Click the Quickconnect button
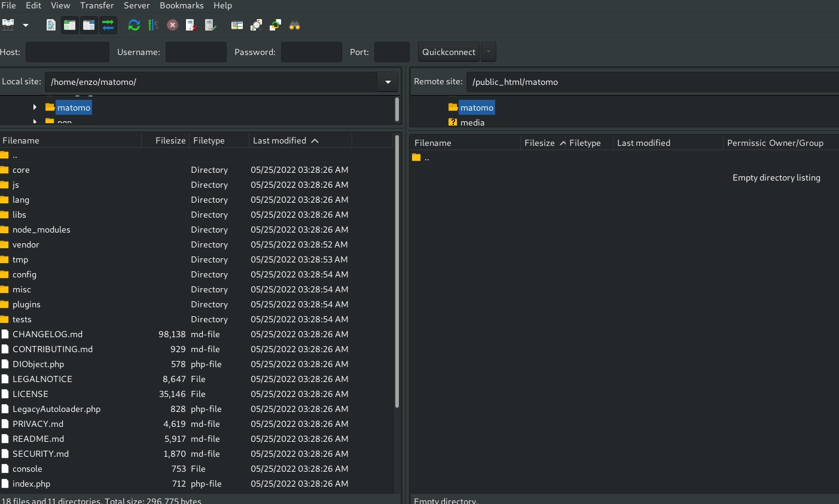The height and width of the screenshot is (504, 839). click(449, 52)
